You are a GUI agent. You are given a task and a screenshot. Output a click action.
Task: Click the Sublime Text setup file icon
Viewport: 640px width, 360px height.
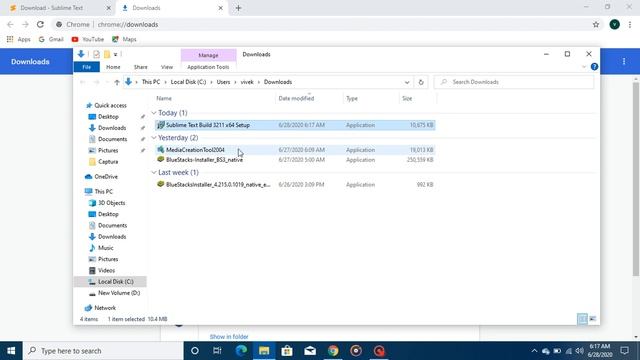point(160,125)
